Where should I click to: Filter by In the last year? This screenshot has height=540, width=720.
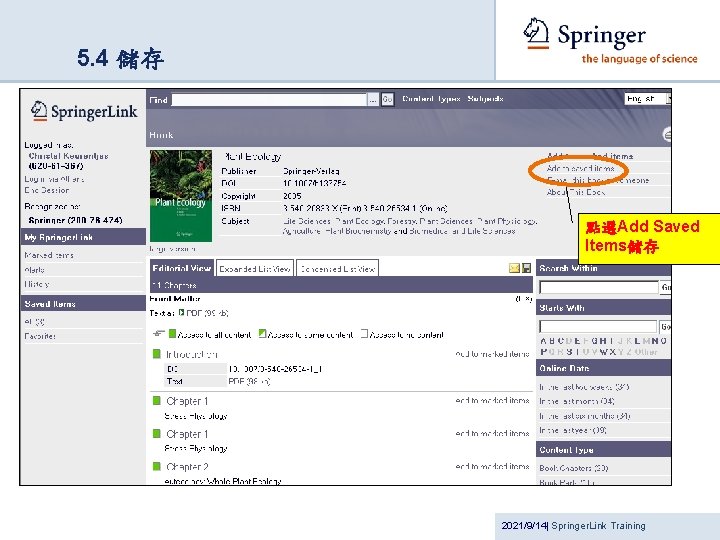pyautogui.click(x=573, y=430)
